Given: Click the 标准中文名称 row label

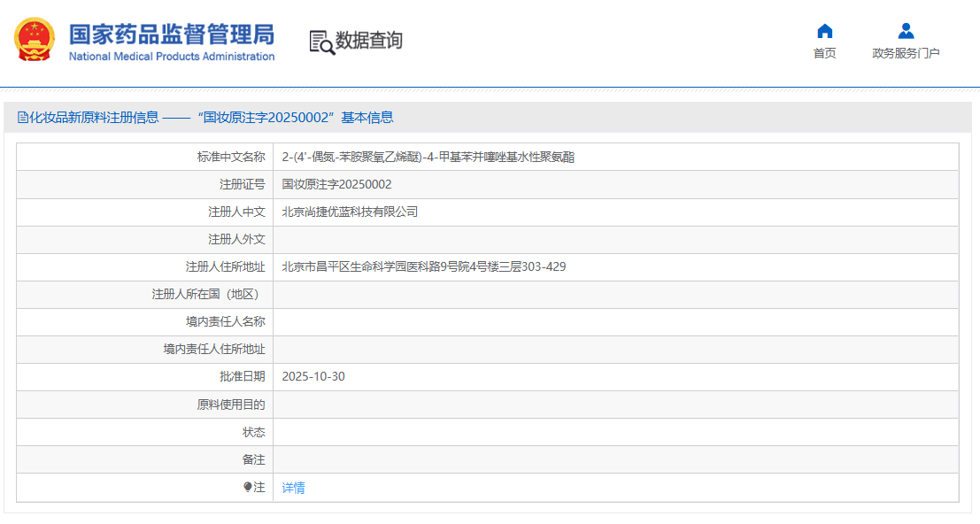Looking at the screenshot, I should pyautogui.click(x=230, y=157).
